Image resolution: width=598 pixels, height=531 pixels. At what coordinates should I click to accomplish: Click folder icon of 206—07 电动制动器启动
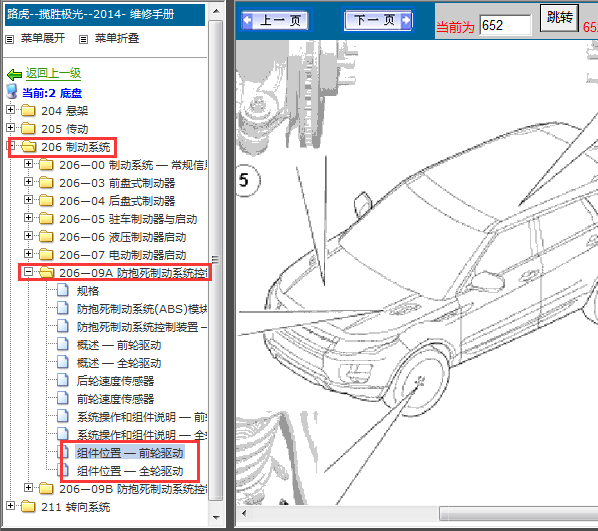(46, 254)
